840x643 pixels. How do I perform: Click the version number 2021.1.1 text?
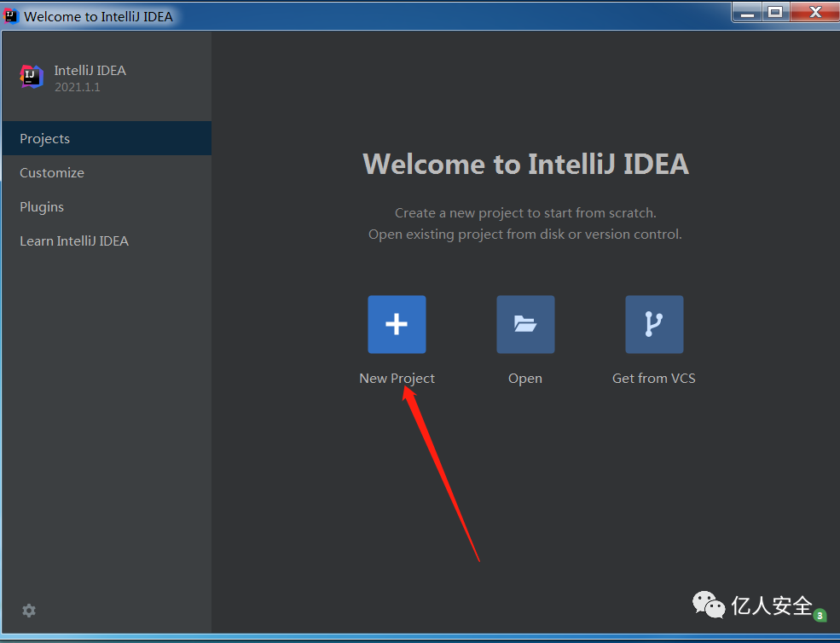[x=77, y=87]
